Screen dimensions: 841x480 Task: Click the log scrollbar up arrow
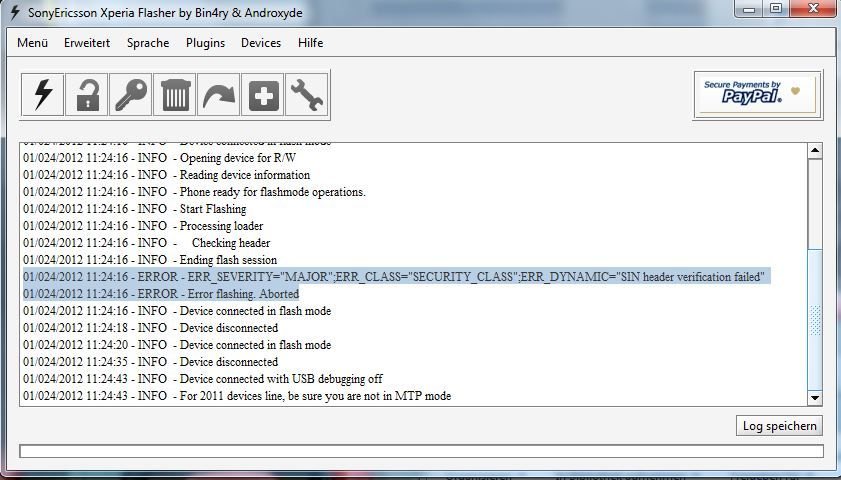815,151
